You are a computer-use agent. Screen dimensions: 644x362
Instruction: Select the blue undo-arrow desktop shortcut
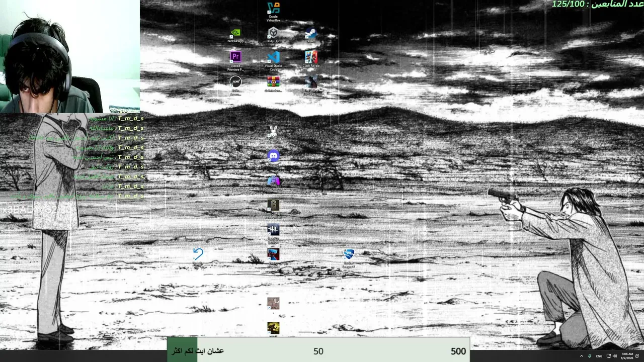(198, 256)
